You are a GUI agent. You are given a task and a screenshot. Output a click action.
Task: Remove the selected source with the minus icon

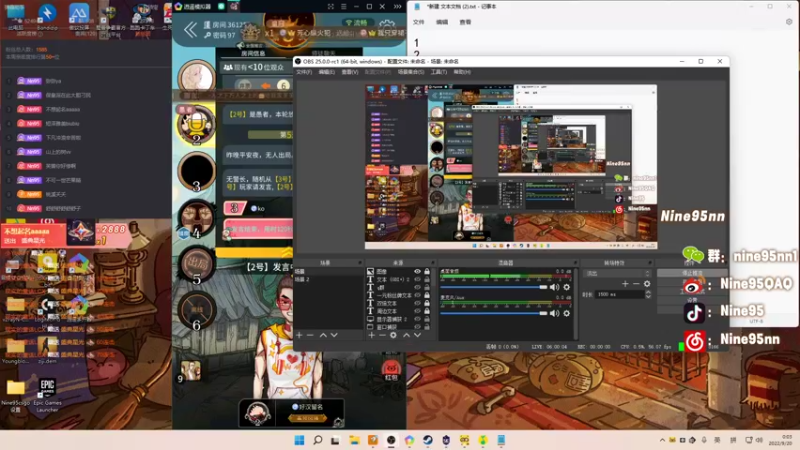tap(382, 335)
